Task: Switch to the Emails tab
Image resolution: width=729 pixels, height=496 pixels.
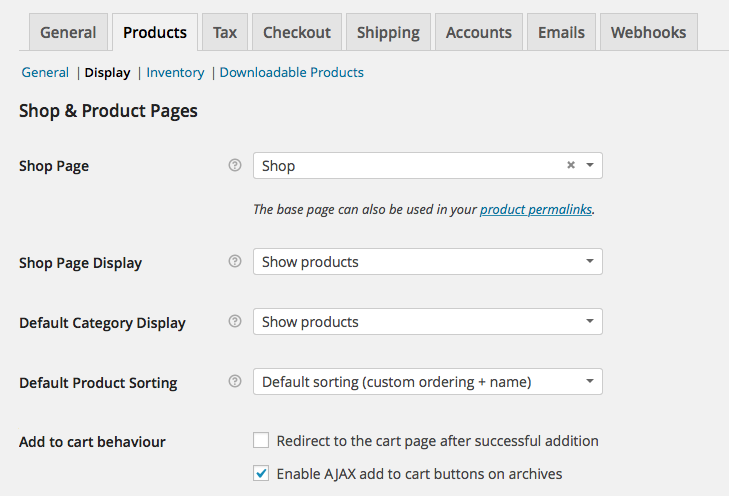Action: (x=561, y=32)
